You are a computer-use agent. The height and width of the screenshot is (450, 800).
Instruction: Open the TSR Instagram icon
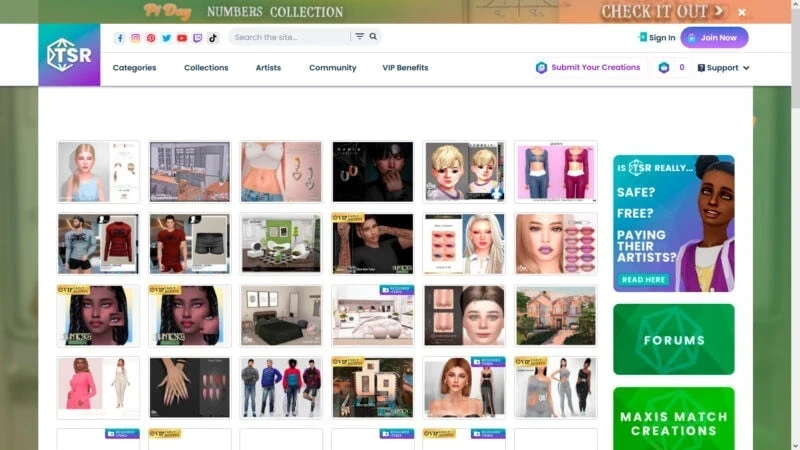tap(135, 38)
